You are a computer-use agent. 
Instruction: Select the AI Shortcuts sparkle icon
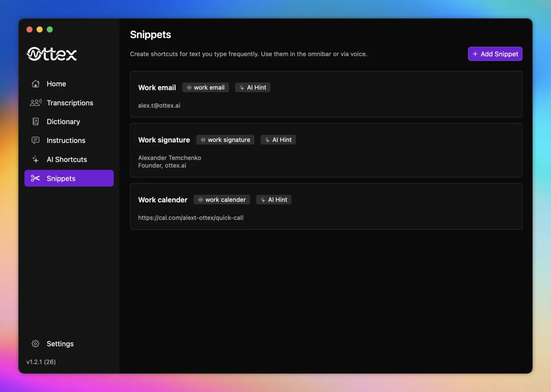(x=35, y=159)
